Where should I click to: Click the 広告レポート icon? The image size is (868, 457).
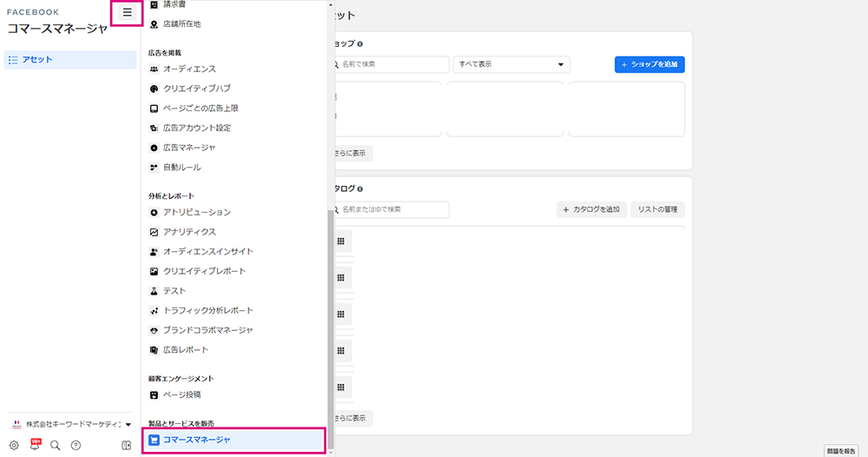click(154, 350)
